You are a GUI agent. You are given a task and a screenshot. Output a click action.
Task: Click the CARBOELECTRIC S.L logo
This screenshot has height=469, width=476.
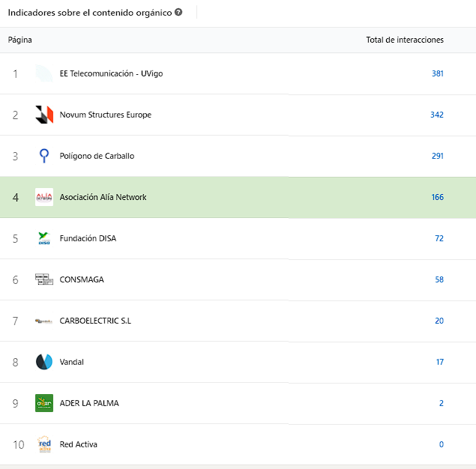point(44,321)
